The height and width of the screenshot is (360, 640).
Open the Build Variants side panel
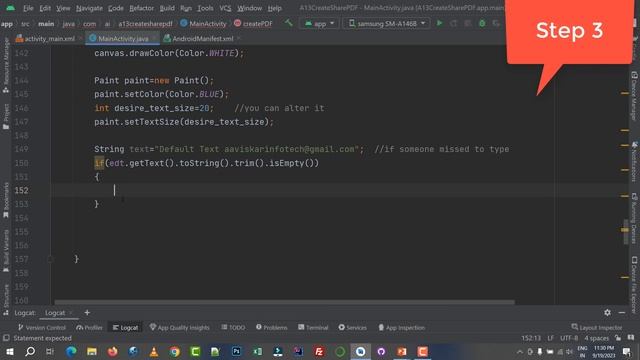[x=6, y=251]
